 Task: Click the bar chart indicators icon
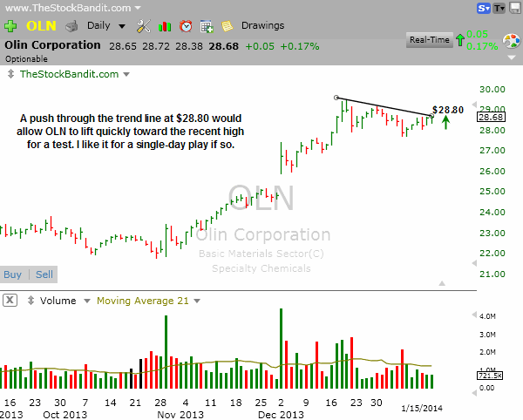coord(165,26)
